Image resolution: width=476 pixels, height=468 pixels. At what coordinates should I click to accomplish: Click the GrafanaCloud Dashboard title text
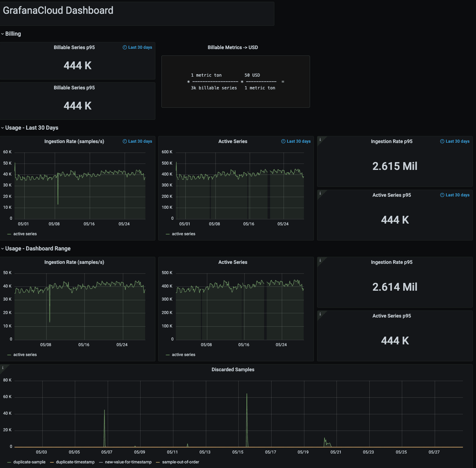58,11
